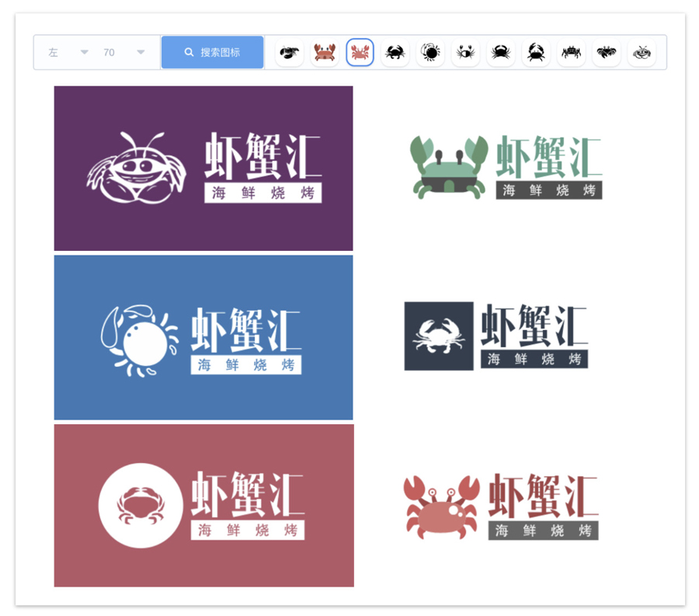Choose the brown crab icon beside the lobster
Image resolution: width=699 pixels, height=616 pixels.
point(325,53)
